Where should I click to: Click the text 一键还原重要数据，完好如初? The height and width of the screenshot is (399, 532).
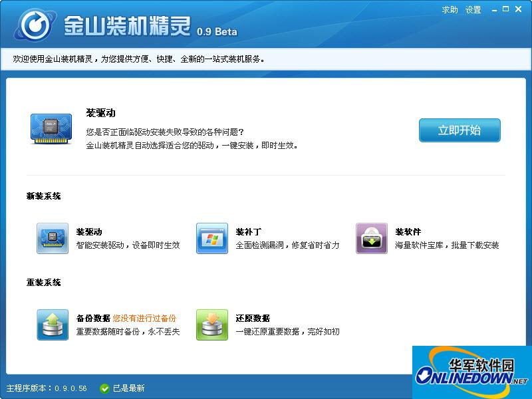(287, 331)
